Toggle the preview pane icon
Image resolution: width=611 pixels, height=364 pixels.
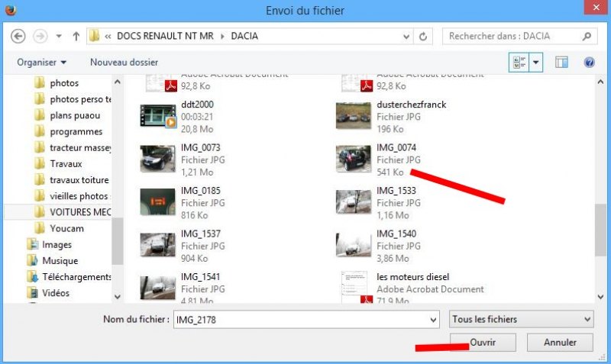[561, 63]
